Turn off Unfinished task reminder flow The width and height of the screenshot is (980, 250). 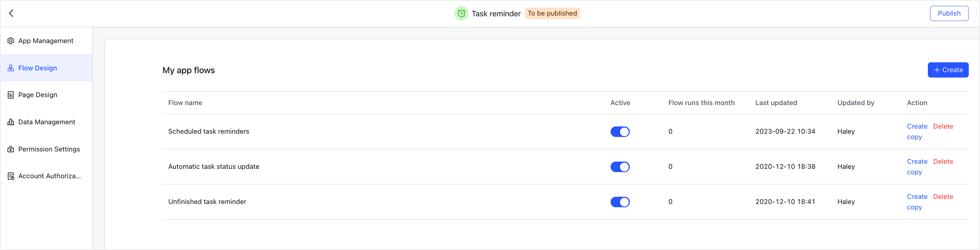pos(620,202)
